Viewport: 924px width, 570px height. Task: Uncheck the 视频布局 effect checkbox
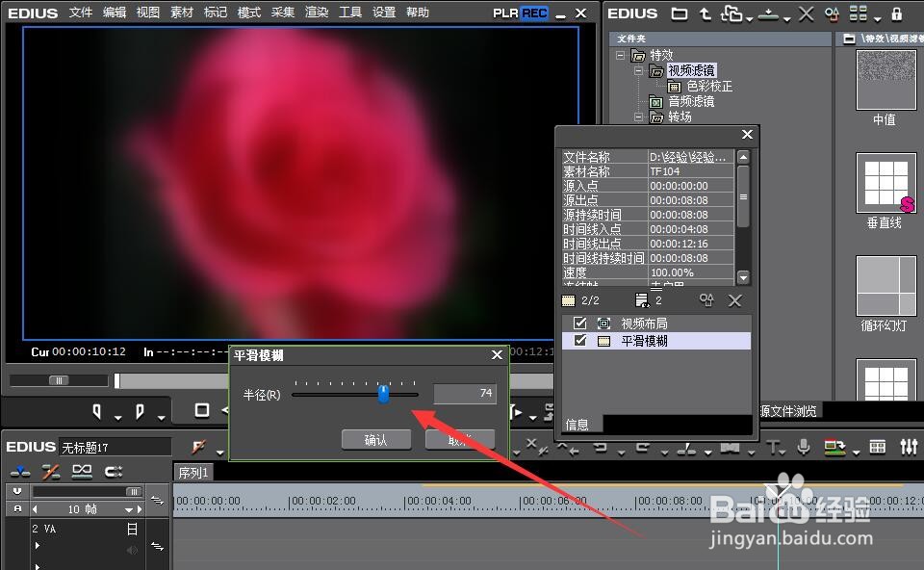pos(579,323)
